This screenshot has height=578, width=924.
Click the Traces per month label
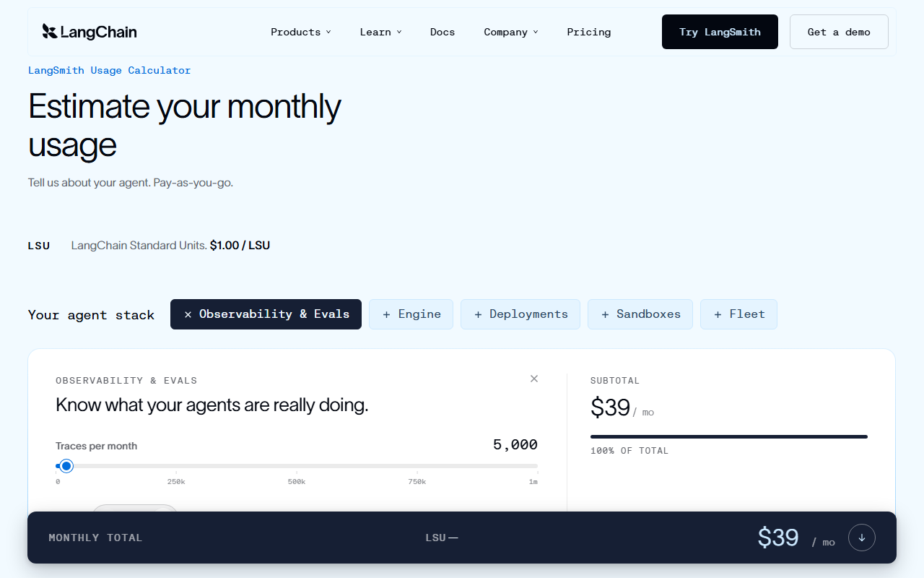(x=96, y=446)
